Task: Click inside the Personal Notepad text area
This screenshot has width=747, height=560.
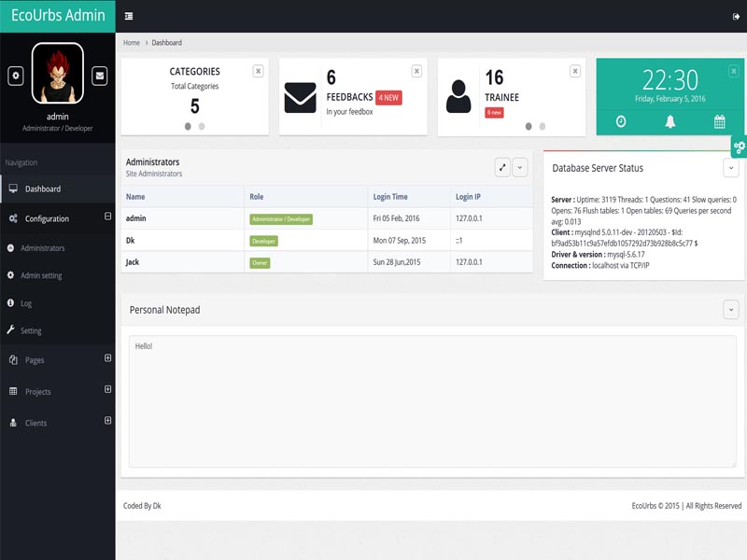Action: point(432,401)
